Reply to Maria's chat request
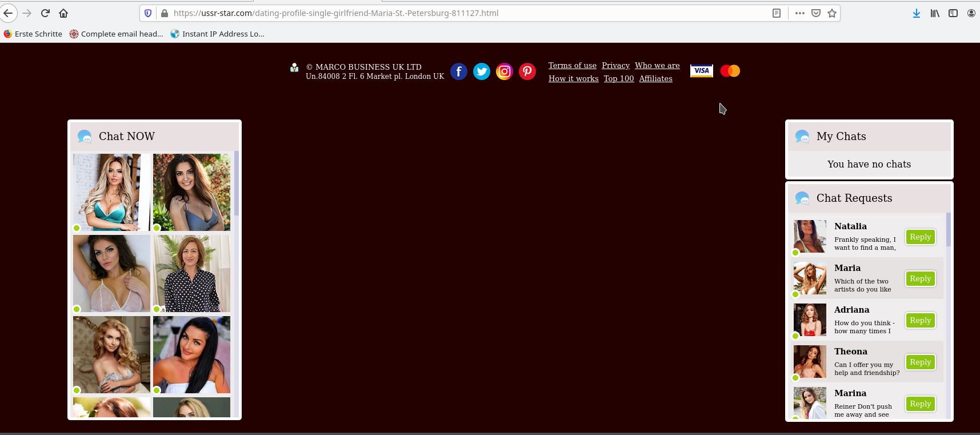Image resolution: width=980 pixels, height=435 pixels. 921,279
